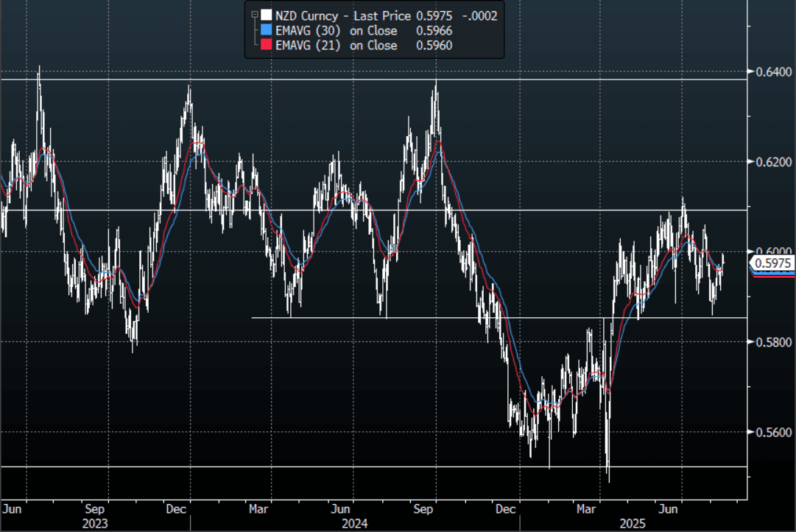Collapse the NZD Curncy legend tree

coord(254,14)
